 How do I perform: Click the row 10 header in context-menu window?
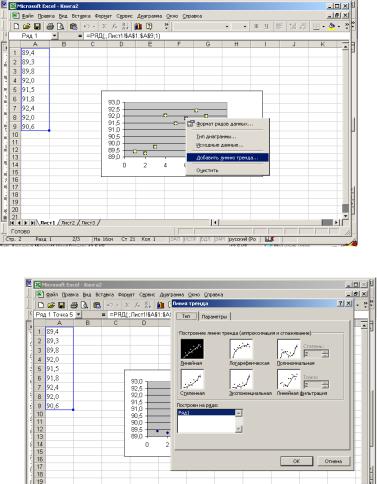[15, 135]
